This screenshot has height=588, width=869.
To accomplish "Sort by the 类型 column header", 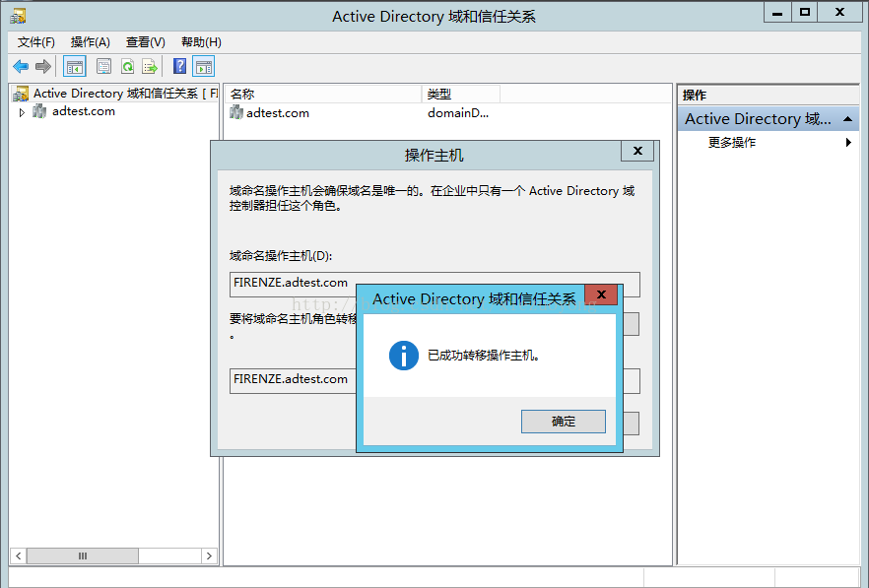I will tap(460, 95).
